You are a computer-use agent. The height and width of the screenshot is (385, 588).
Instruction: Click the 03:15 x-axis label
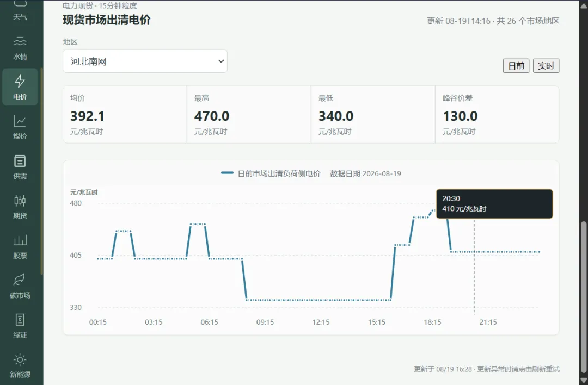click(154, 322)
